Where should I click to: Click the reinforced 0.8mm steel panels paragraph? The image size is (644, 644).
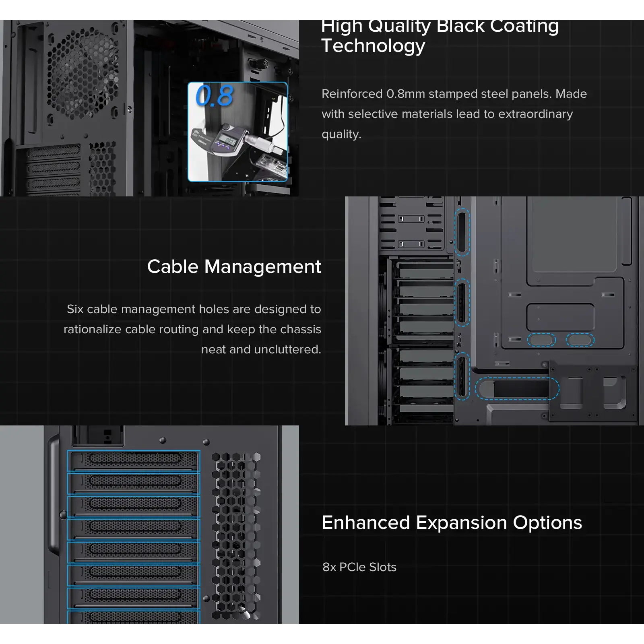point(454,114)
